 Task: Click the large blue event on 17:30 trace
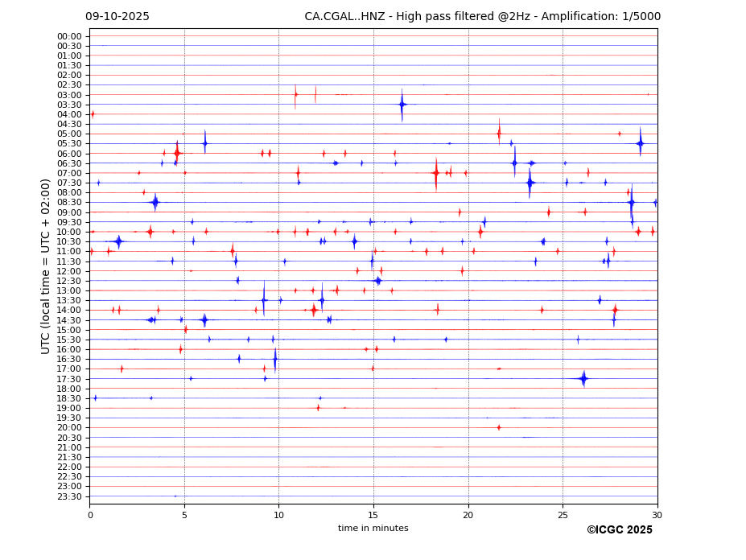click(x=583, y=378)
